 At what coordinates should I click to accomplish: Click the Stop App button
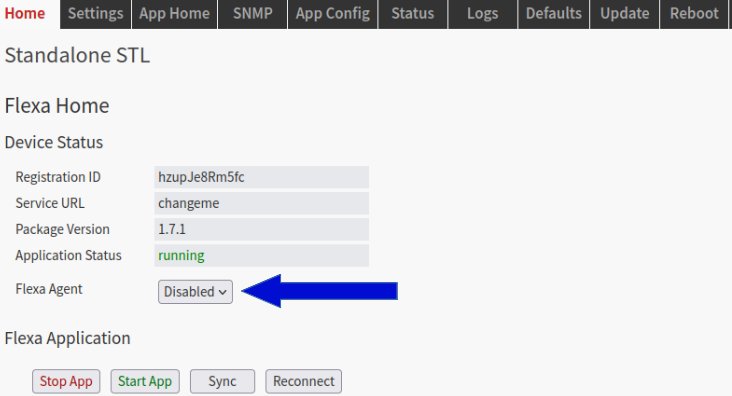[66, 382]
